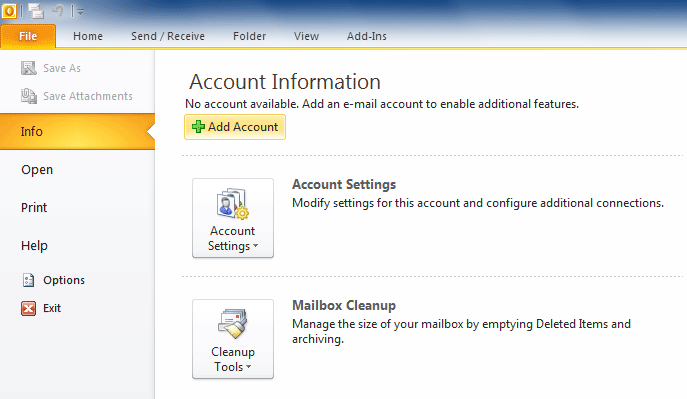Expand the Cleanup Tools dropdown arrow
687x399 pixels.
tap(248, 367)
